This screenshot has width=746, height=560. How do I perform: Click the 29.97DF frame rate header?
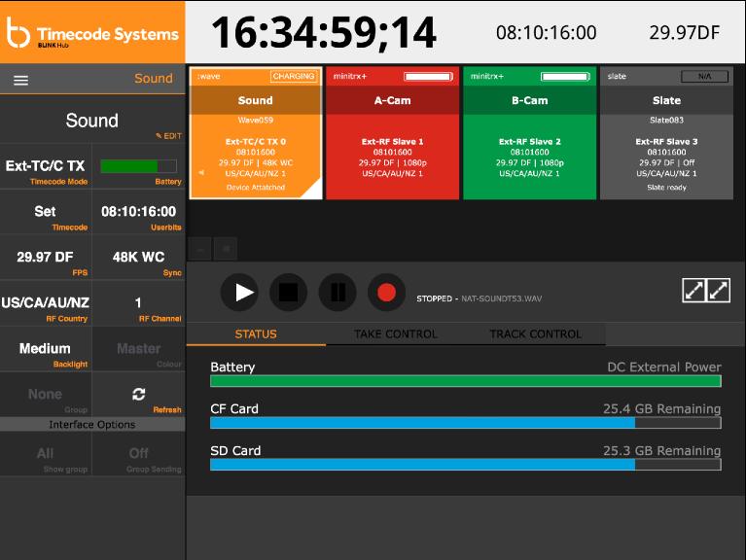coord(684,33)
